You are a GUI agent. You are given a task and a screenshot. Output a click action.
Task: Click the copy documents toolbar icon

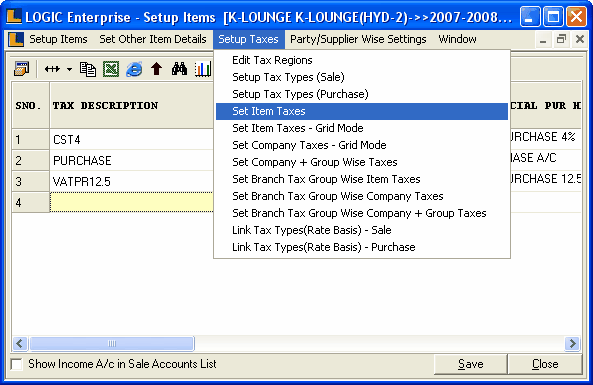point(88,70)
